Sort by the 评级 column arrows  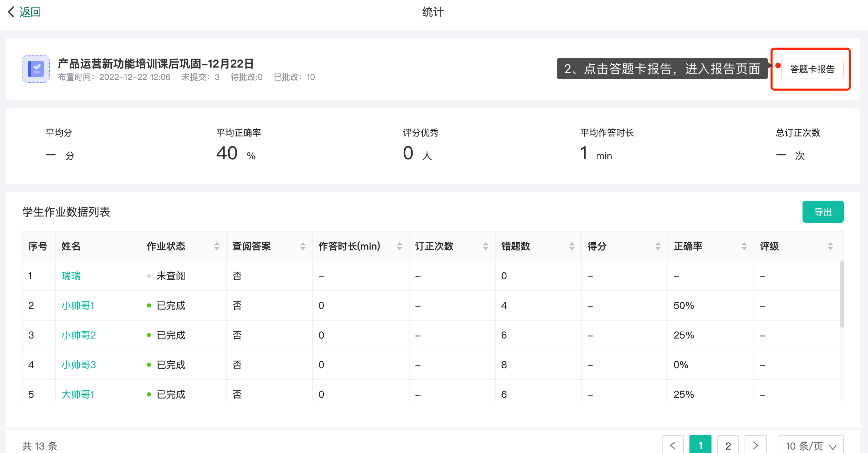[x=830, y=246]
